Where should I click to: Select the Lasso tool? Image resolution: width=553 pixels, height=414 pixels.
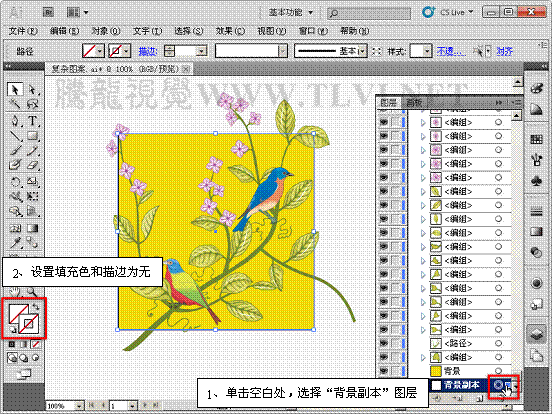(32, 104)
